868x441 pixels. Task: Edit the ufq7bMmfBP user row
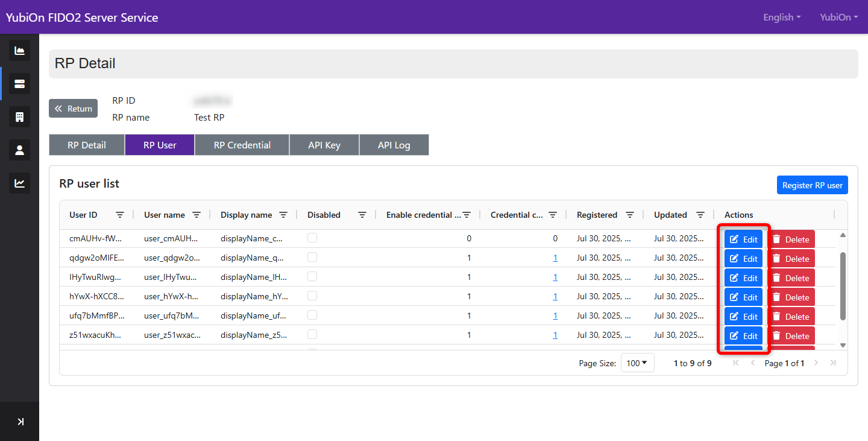point(743,316)
